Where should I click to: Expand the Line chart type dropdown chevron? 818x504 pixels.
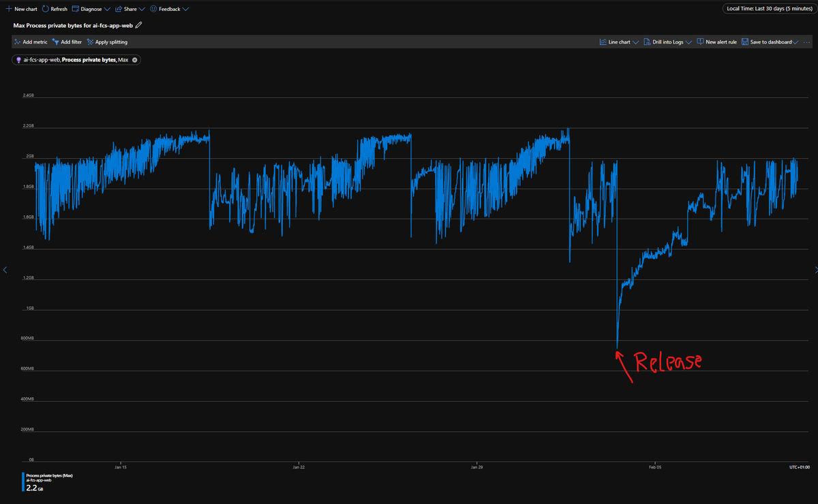635,42
